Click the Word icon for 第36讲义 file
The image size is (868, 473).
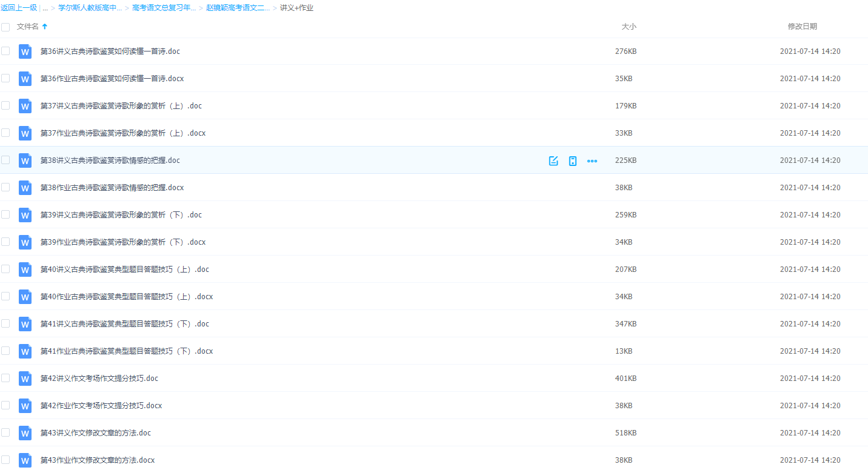click(25, 51)
